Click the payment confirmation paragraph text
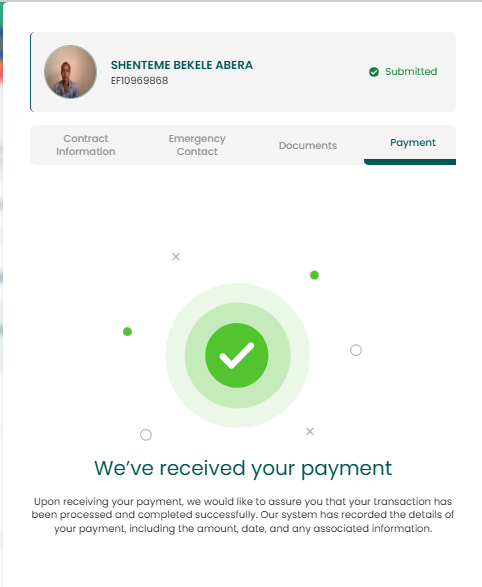Viewport: 482px width, 587px height. pos(243,515)
